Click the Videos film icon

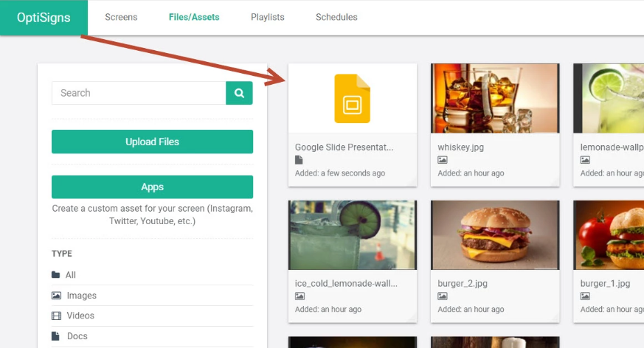[56, 316]
